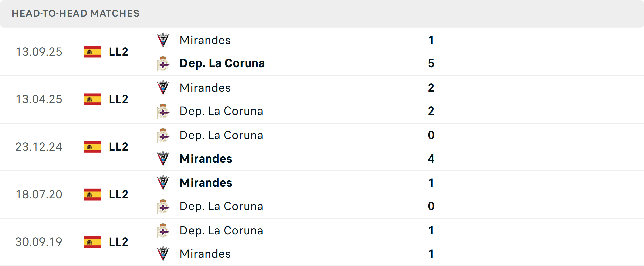Viewport: 644px width, 266px height.
Task: Click Mirandes score 4 on 23.12.24
Action: click(431, 159)
